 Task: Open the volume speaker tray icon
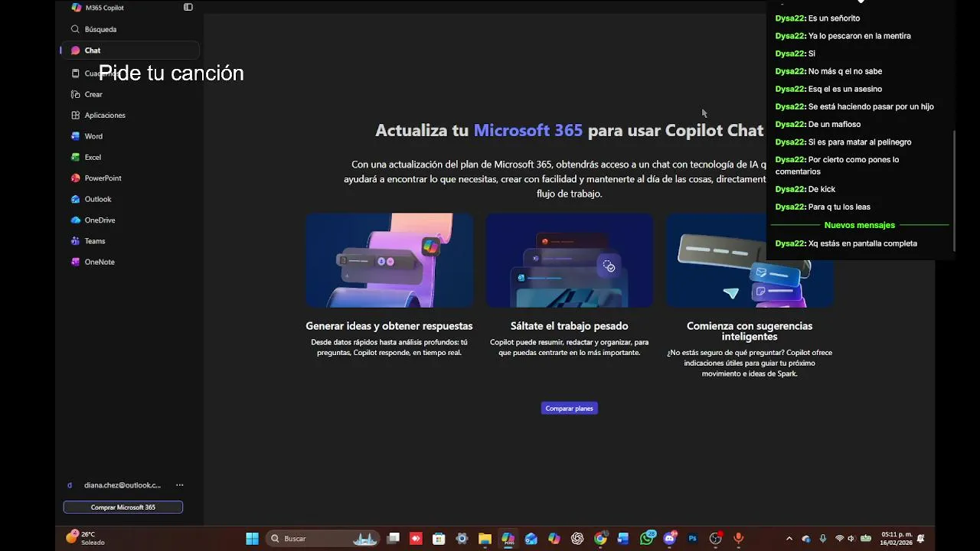coord(851,539)
